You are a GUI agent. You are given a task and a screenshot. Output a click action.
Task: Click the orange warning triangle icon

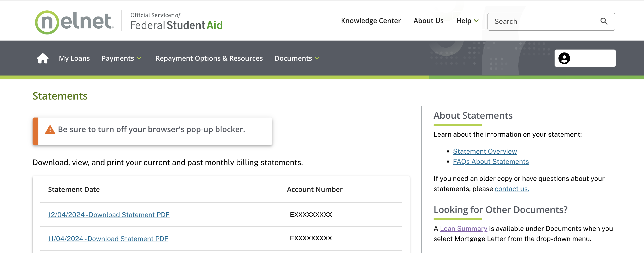click(50, 130)
